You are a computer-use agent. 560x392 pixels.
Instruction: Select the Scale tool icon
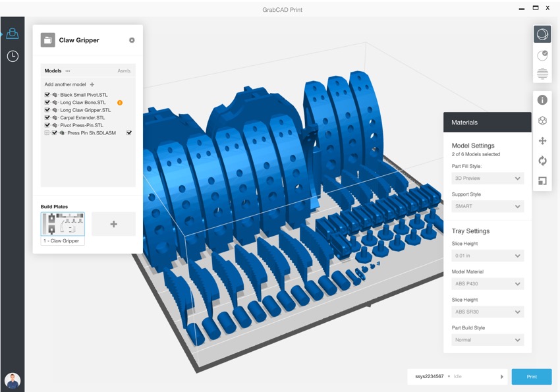click(x=542, y=181)
